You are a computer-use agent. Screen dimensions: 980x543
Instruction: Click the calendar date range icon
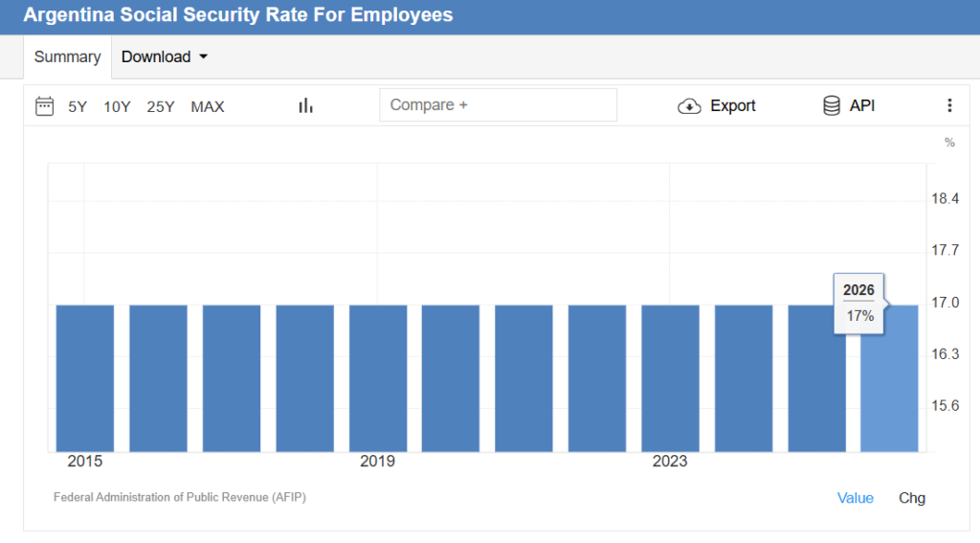[x=44, y=106]
